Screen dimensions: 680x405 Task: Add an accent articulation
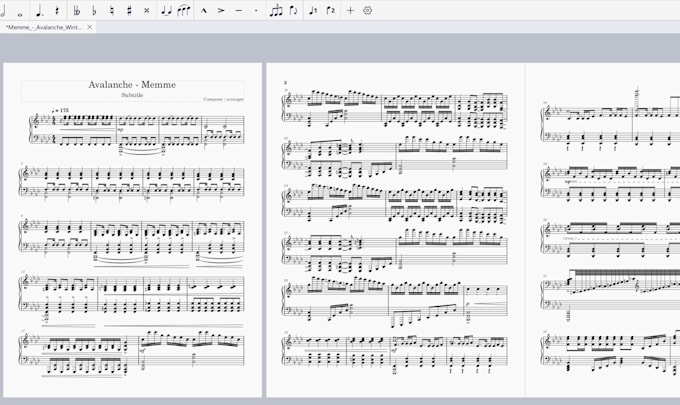tap(221, 11)
